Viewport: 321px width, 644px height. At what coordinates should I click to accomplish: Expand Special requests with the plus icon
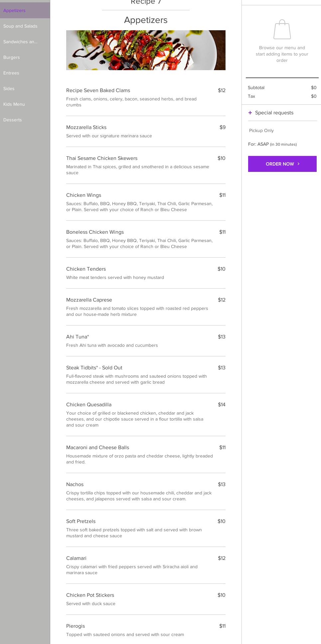[250, 113]
